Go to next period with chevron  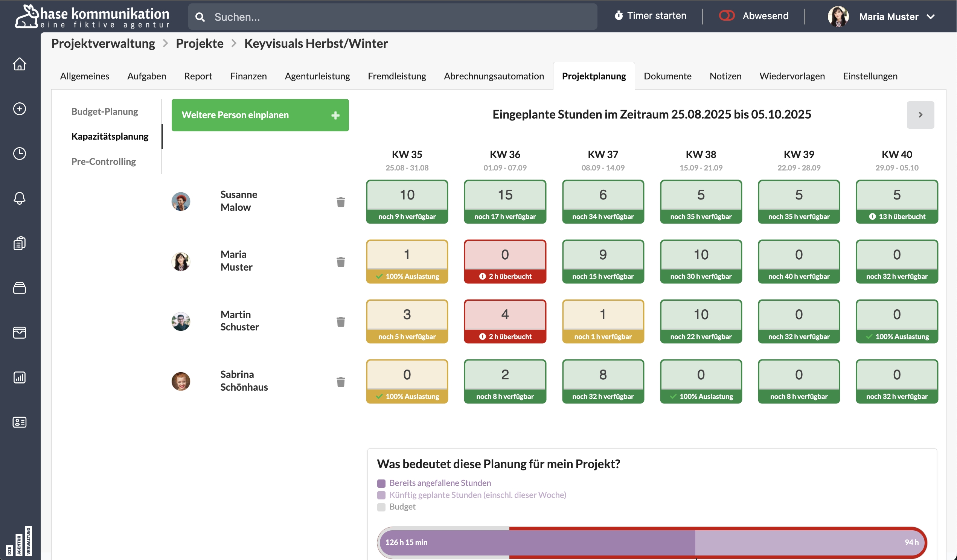pyautogui.click(x=920, y=115)
